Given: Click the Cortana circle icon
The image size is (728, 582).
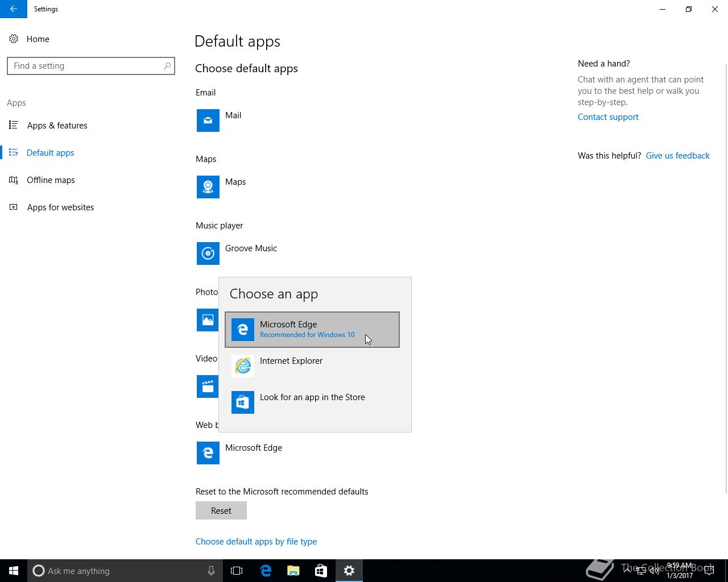Looking at the screenshot, I should point(39,571).
